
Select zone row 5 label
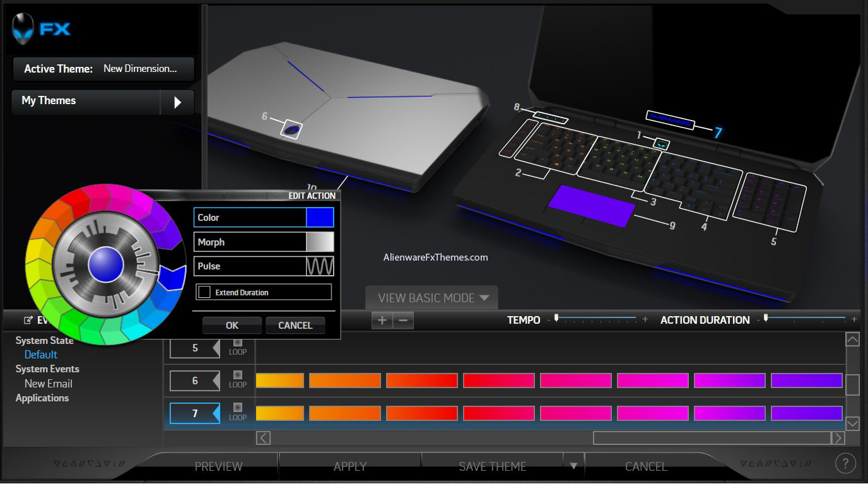pyautogui.click(x=194, y=348)
